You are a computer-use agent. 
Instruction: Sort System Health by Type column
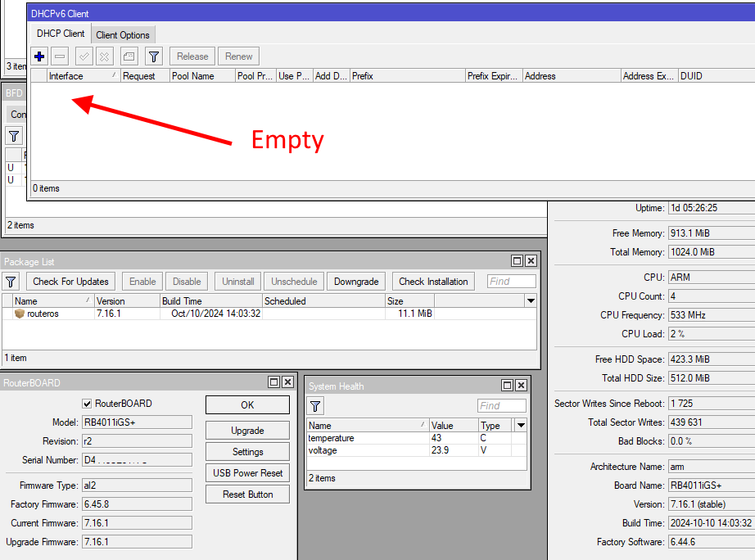coord(495,426)
